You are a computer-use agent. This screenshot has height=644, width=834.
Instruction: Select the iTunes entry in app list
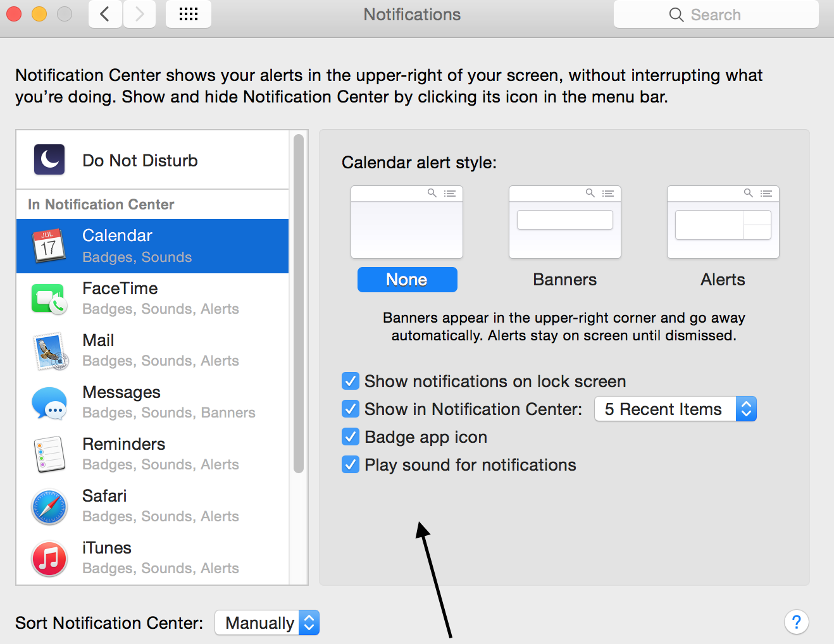coord(152,558)
